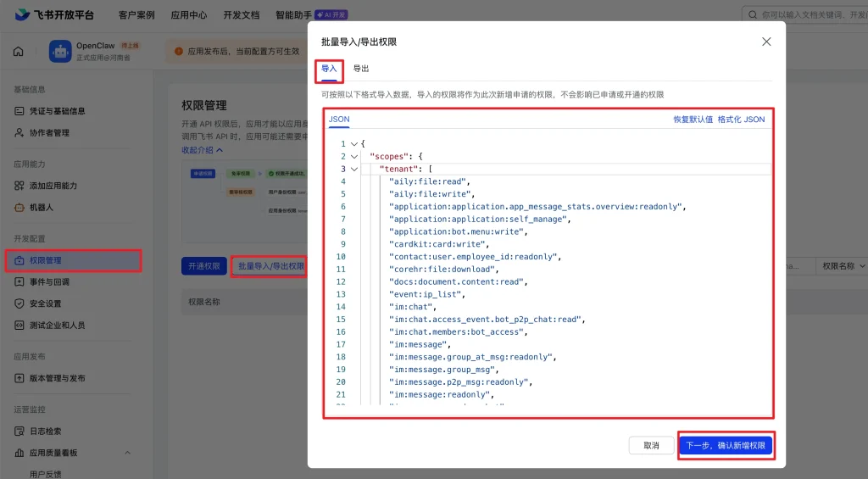Screen dimensions: 868x479
Task: Click the 取消 button
Action: pyautogui.click(x=652, y=445)
